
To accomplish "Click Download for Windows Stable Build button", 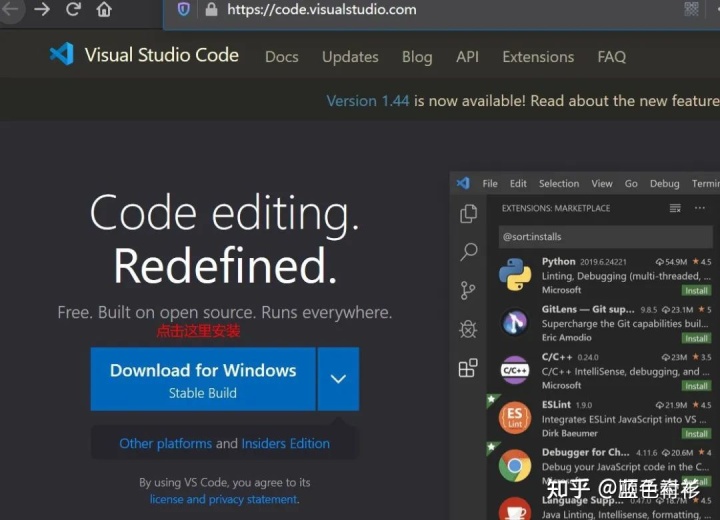I will (203, 379).
